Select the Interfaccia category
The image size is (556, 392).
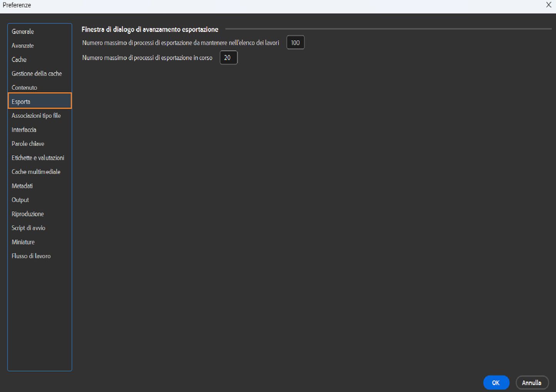[40, 130]
